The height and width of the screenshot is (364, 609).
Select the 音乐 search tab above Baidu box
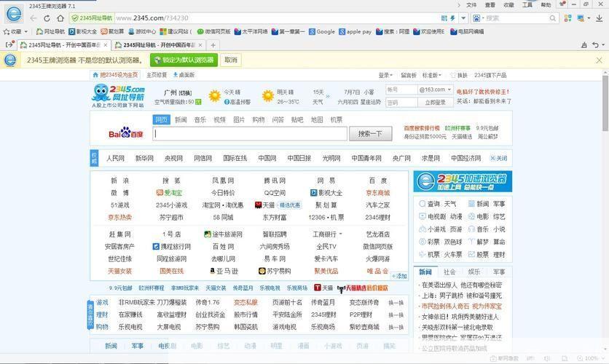click(x=200, y=120)
